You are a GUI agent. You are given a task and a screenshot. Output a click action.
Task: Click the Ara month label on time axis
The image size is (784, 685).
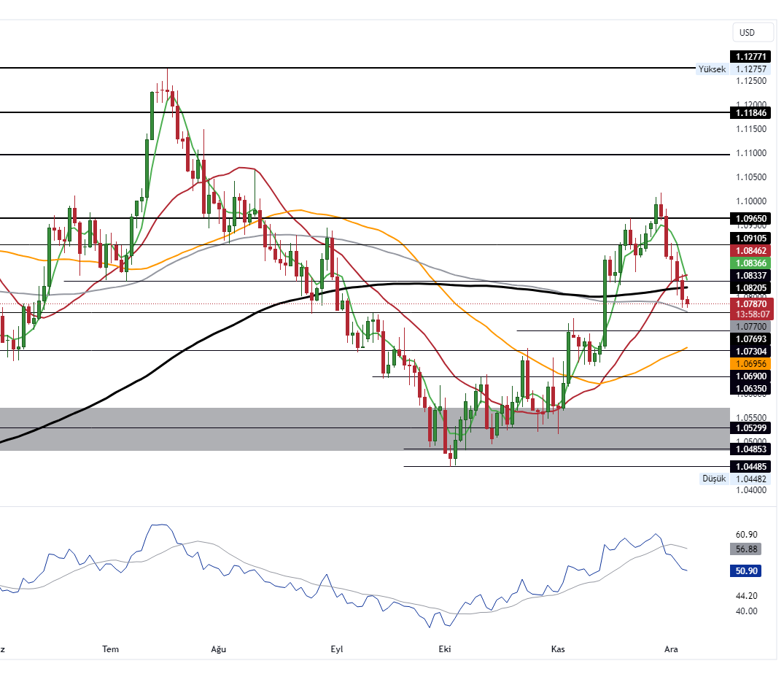point(670,649)
